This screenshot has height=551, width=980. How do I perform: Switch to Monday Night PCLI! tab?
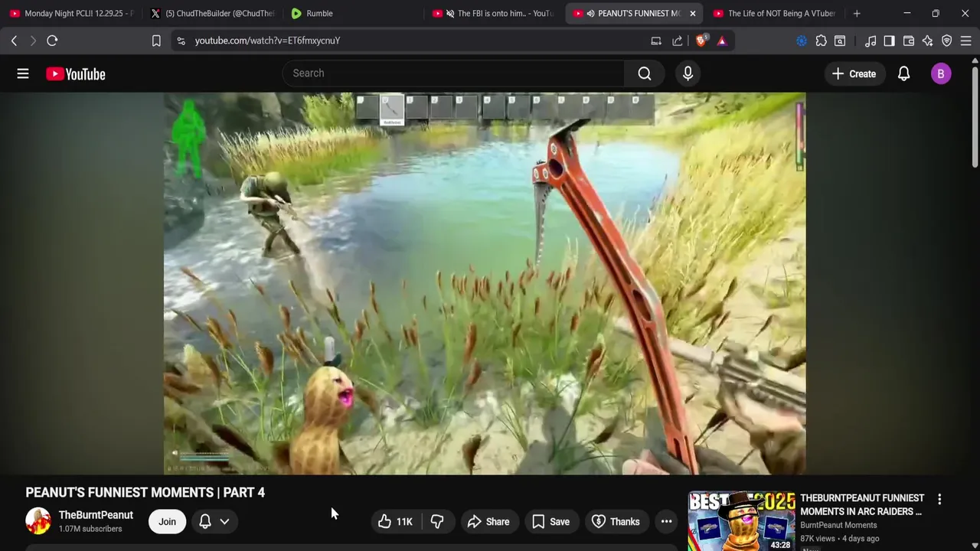click(71, 13)
